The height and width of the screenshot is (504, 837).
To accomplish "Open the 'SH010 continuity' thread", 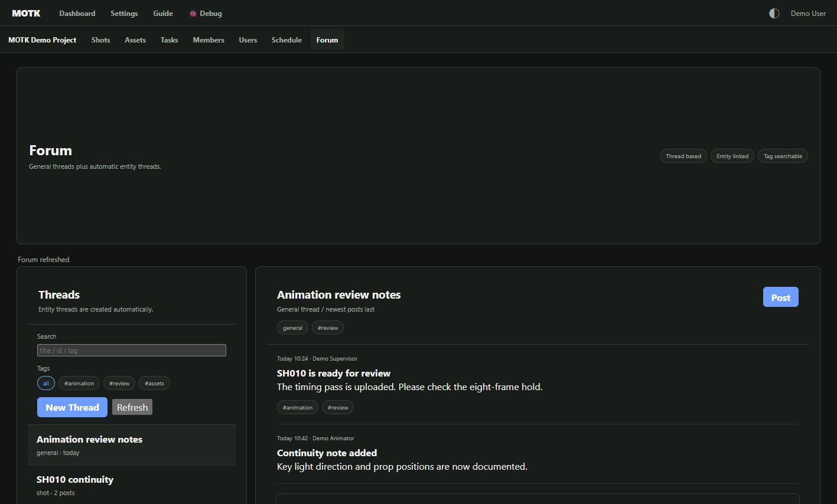I will 132,485.
